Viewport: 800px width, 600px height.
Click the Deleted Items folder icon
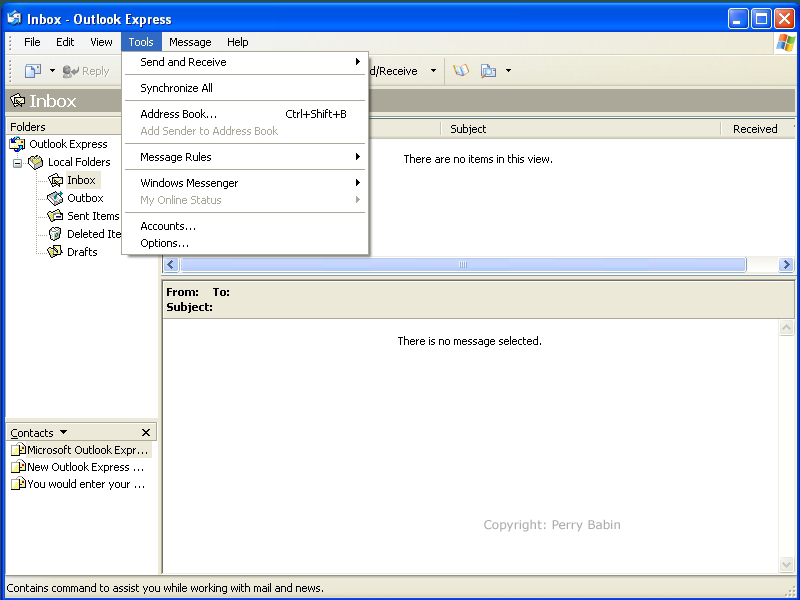click(55, 234)
